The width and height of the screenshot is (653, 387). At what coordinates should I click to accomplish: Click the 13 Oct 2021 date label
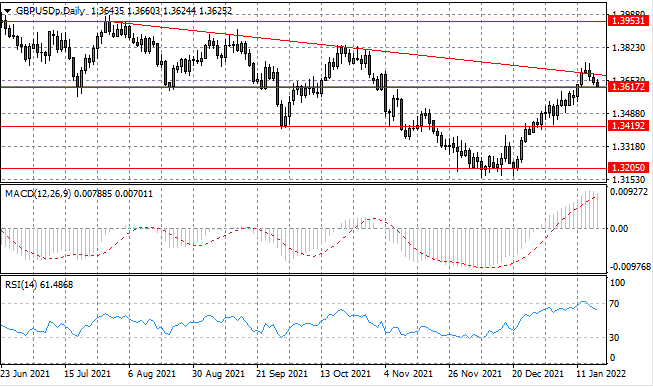tap(346, 374)
